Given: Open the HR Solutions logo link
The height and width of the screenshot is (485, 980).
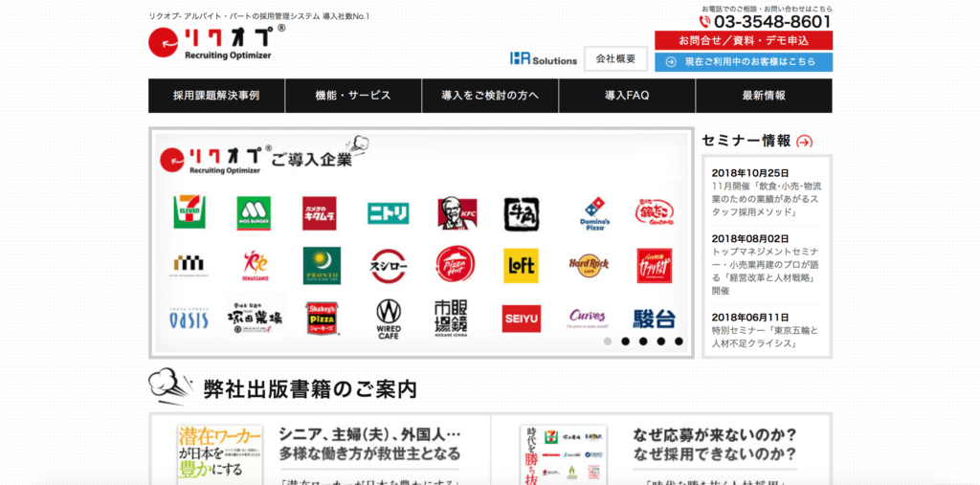Looking at the screenshot, I should 544,58.
